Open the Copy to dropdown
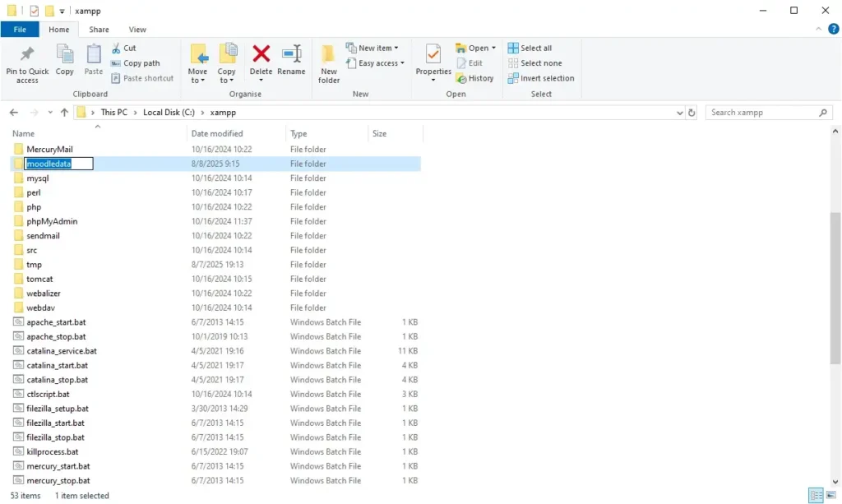This screenshot has height=504, width=842. coord(227,62)
